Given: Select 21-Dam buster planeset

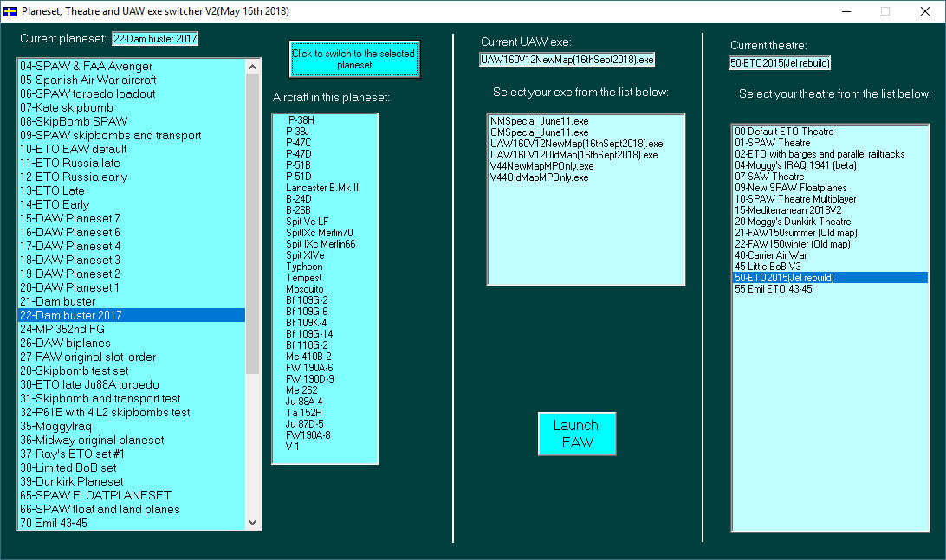Looking at the screenshot, I should (132, 301).
